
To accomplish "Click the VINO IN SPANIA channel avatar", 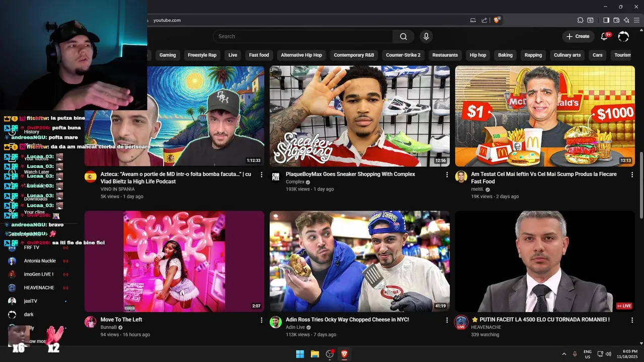I will (91, 176).
